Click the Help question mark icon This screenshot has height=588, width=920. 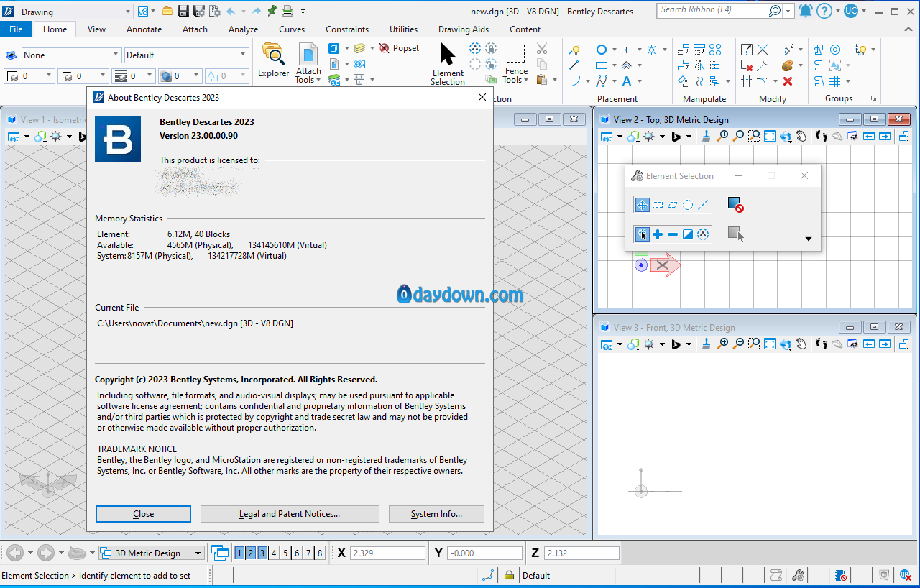tap(824, 11)
